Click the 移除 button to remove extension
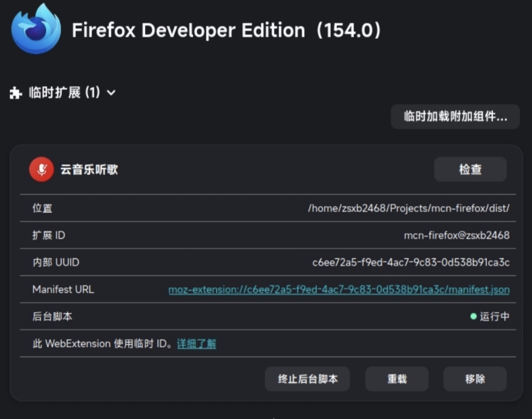 475,379
